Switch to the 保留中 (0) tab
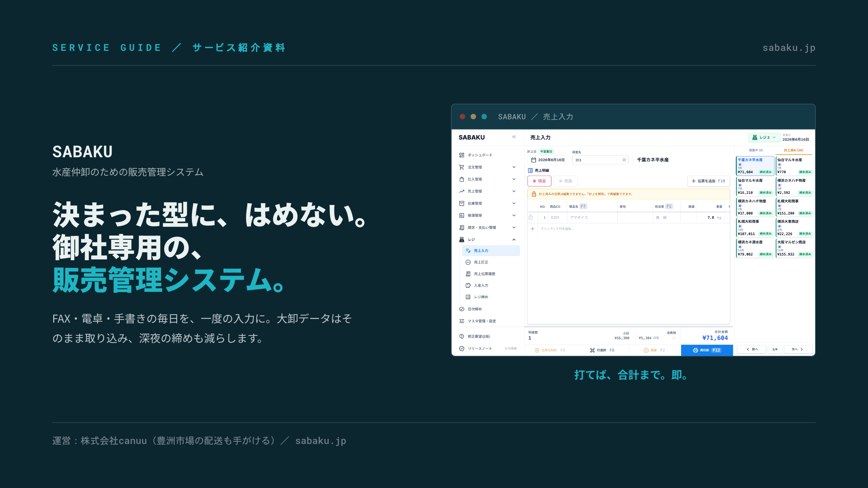This screenshot has width=868, height=488. click(756, 150)
